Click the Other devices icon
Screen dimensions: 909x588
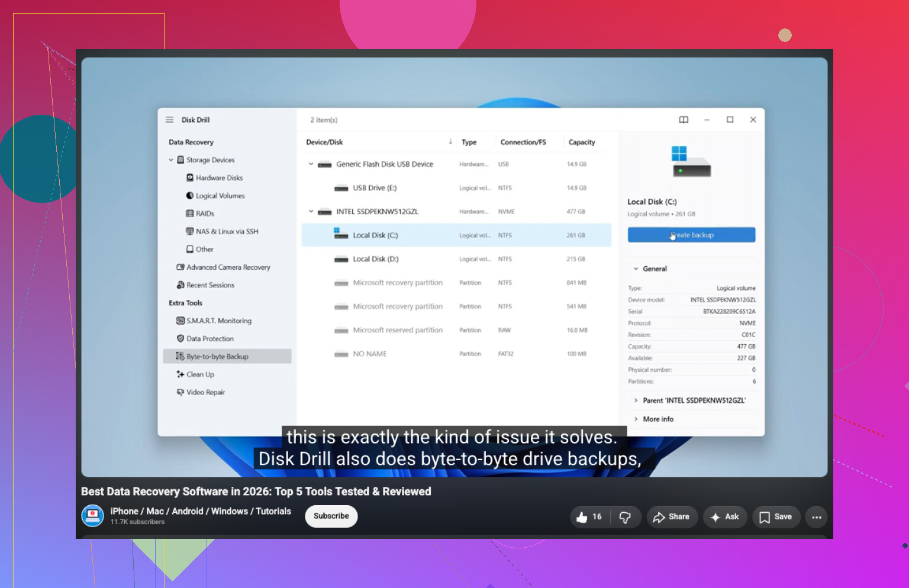click(190, 249)
